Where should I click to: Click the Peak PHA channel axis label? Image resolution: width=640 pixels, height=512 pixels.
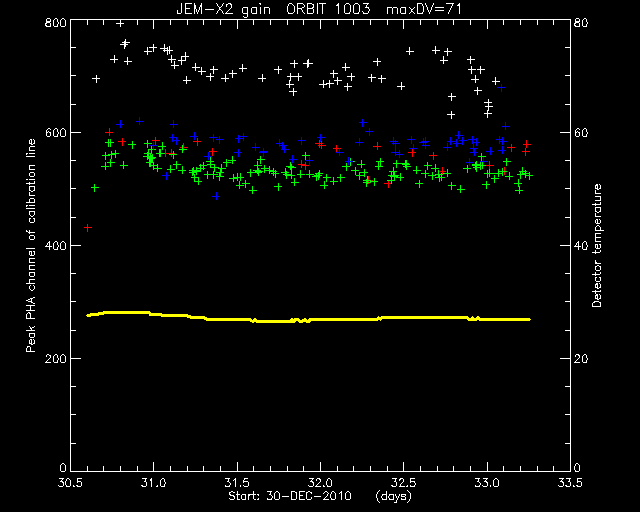click(31, 245)
